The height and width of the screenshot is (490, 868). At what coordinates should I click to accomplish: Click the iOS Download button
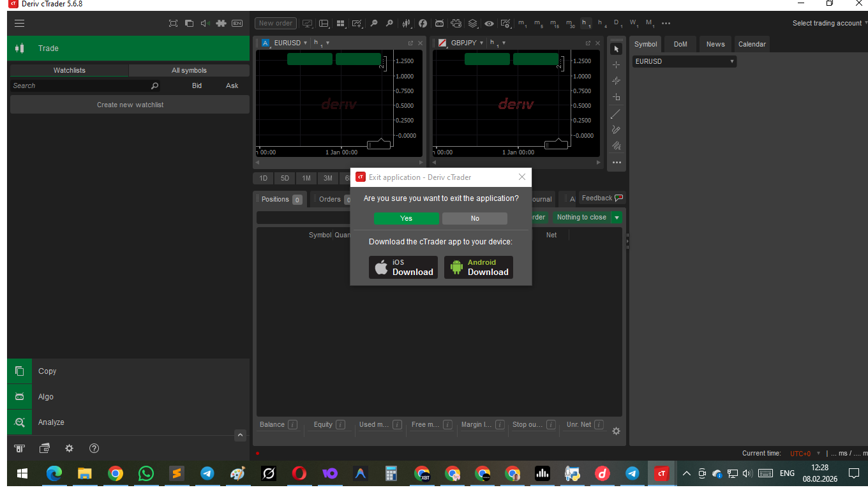coord(403,267)
